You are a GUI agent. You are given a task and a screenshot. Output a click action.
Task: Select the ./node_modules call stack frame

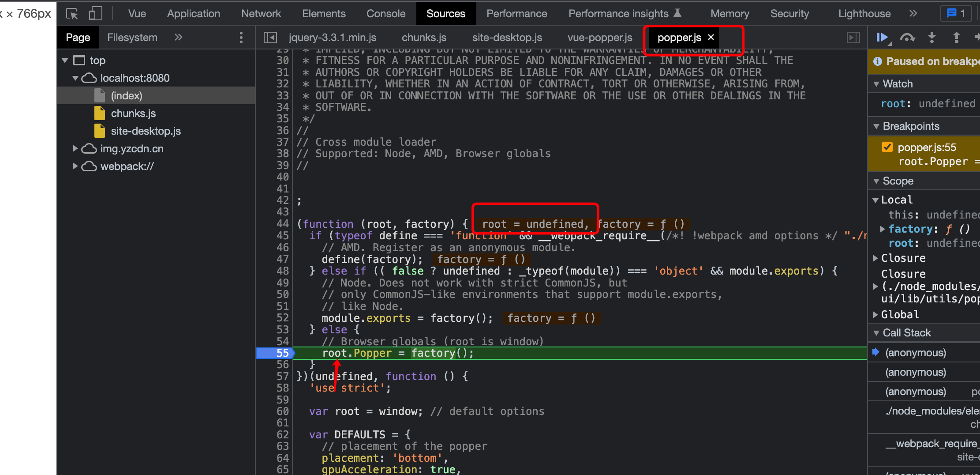(x=924, y=418)
